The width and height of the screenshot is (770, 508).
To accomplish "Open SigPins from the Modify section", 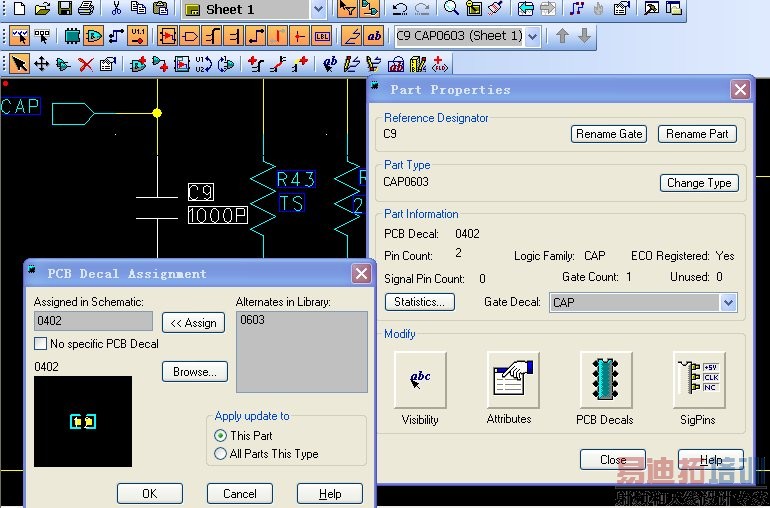I will tap(699, 380).
